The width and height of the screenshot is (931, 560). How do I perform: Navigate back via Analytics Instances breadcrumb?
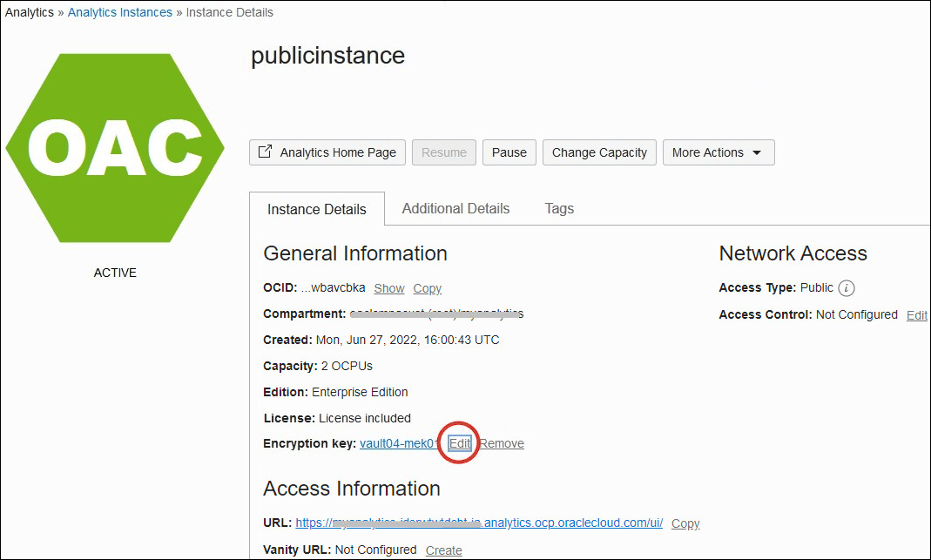click(x=119, y=11)
